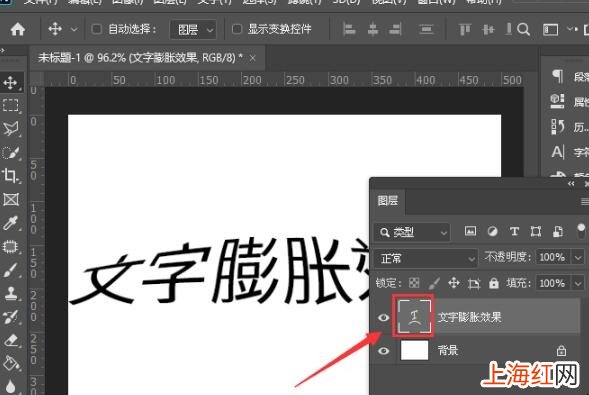The image size is (589, 395).
Task: Click the 文字膨胀效果 layer thumbnail
Action: 414,316
